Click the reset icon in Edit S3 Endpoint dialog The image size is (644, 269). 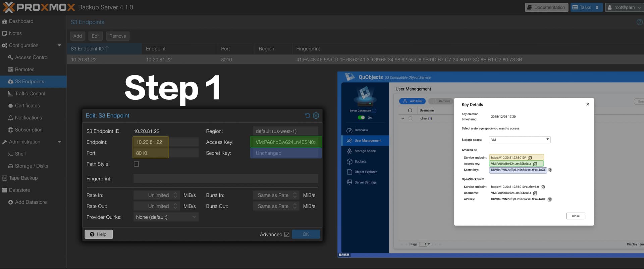point(307,116)
